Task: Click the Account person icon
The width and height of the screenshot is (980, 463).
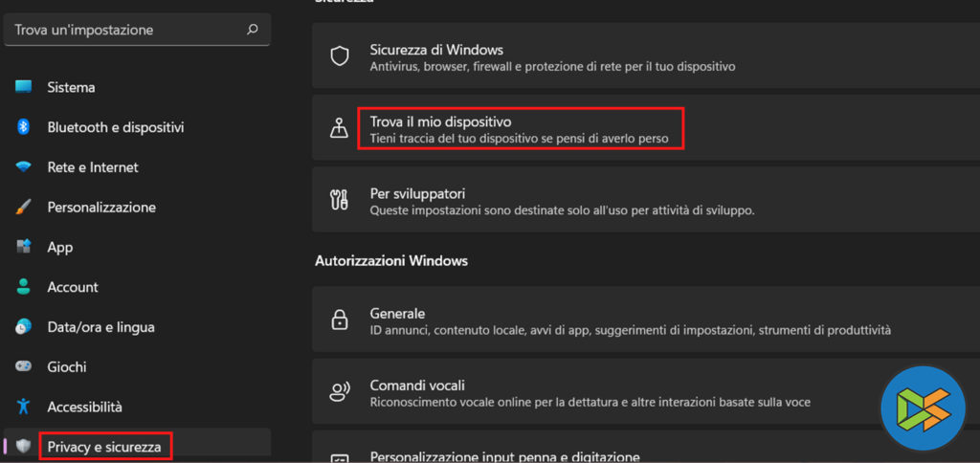Action: pos(24,287)
